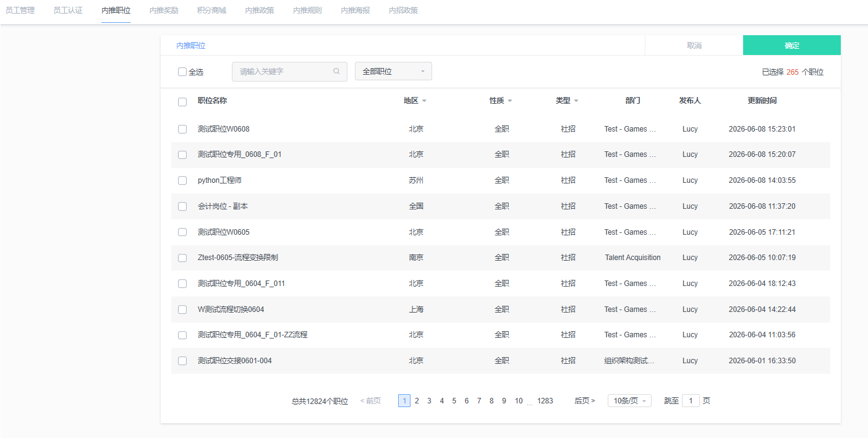Open the 性质 column filter dropdown

click(509, 101)
